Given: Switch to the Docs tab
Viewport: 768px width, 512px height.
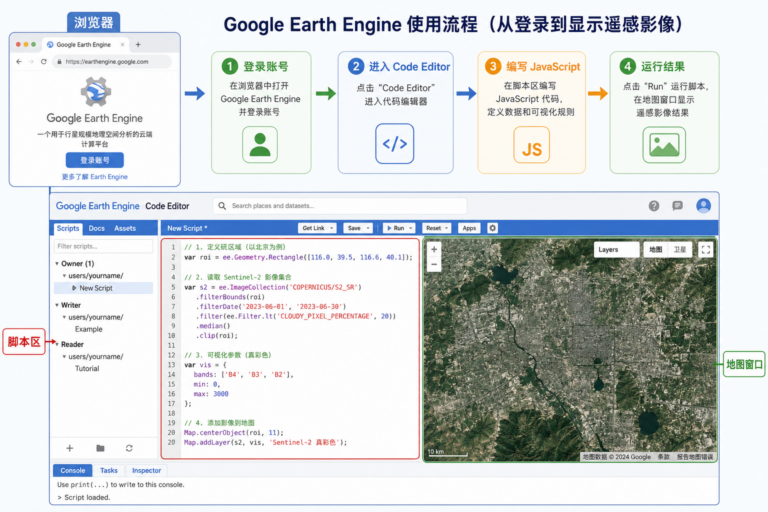Looking at the screenshot, I should pyautogui.click(x=96, y=228).
